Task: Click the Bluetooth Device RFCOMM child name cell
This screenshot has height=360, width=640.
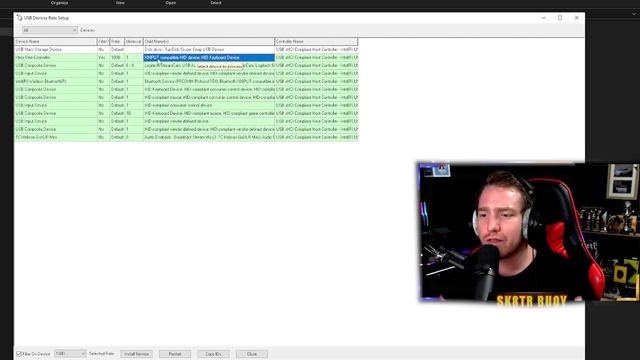Action: click(x=209, y=81)
